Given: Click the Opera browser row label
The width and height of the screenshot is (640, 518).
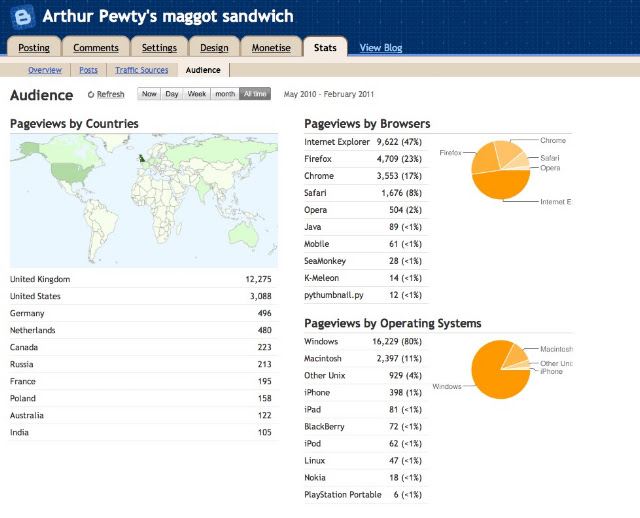Looking at the screenshot, I should [316, 210].
